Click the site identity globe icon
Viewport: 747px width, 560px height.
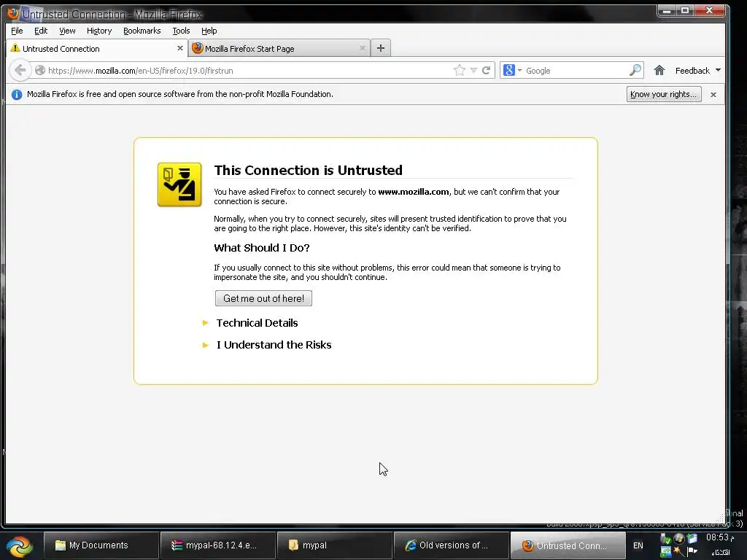[x=40, y=71]
